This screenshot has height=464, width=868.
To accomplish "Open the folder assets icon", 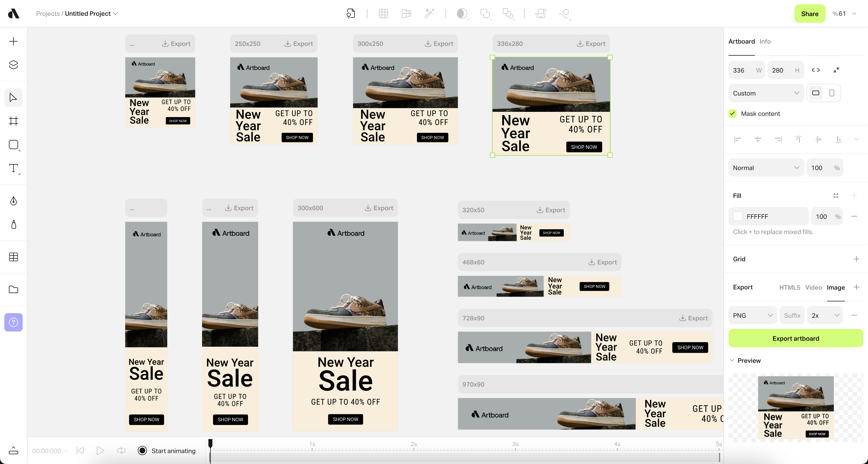I will 13,290.
